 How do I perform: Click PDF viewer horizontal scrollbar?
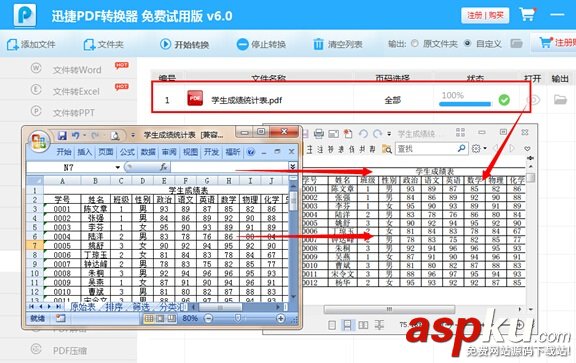click(x=389, y=309)
